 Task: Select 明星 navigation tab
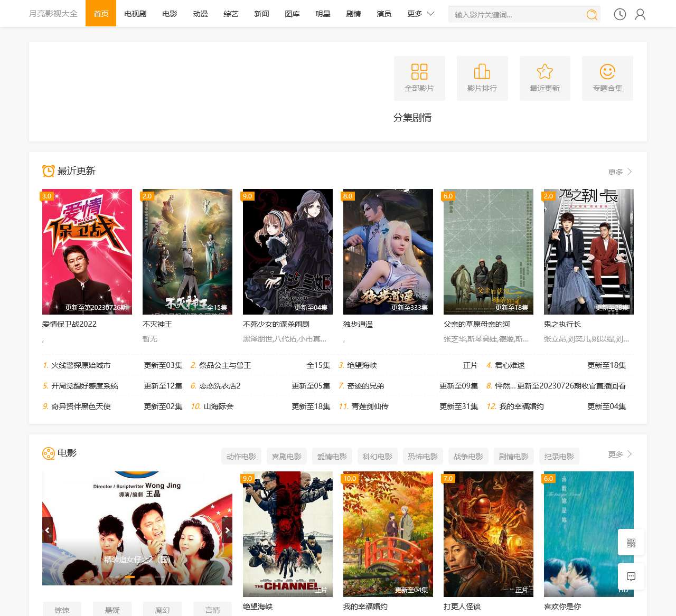(x=323, y=14)
